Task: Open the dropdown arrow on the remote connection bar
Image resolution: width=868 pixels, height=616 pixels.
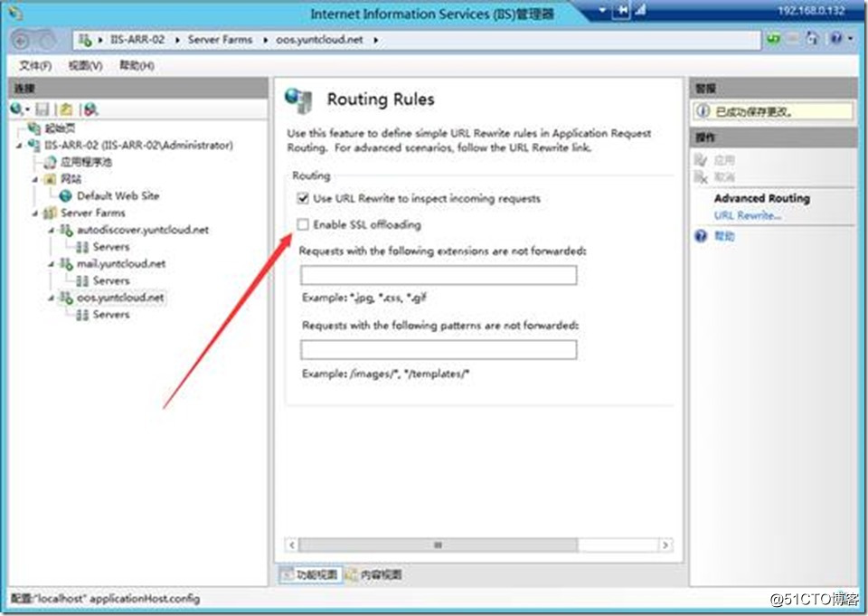Action: [602, 10]
